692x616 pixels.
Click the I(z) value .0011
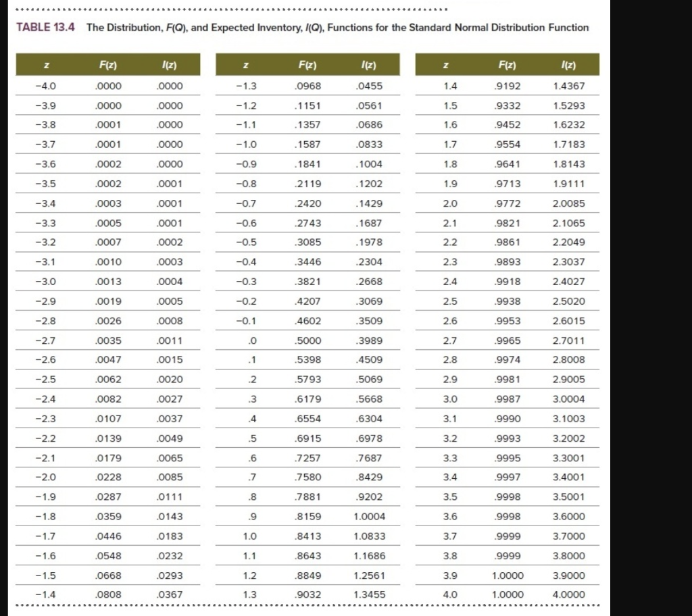click(170, 340)
